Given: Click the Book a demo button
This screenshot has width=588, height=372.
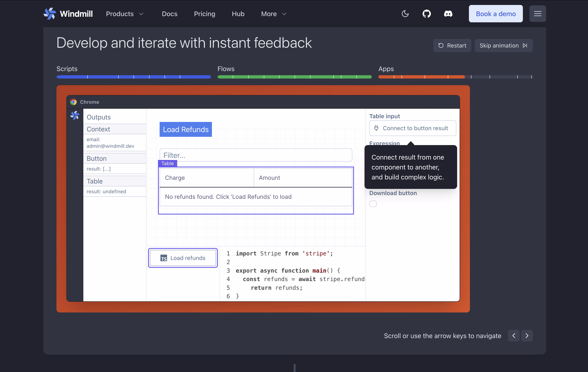Looking at the screenshot, I should (495, 14).
